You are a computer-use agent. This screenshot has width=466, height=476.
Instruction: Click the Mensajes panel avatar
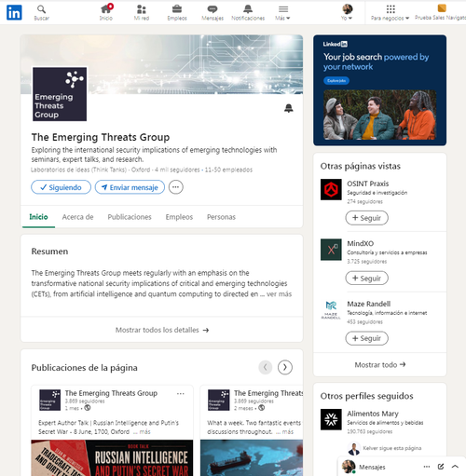[349, 467]
